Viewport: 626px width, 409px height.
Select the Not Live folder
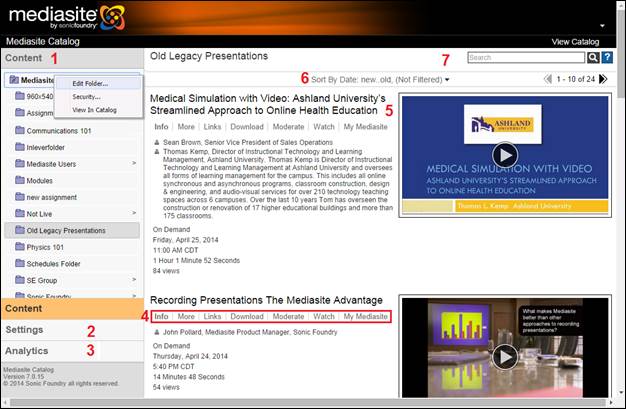(x=72, y=214)
